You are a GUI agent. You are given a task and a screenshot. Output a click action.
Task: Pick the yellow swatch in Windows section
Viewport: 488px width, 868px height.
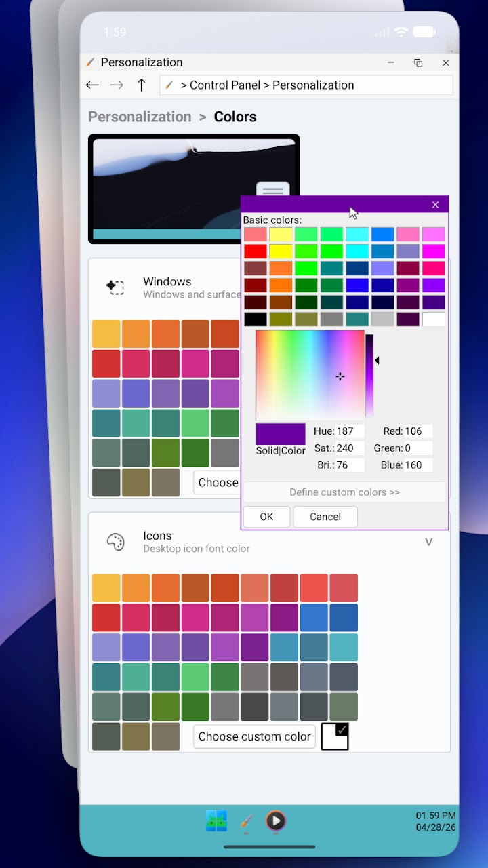(x=106, y=334)
